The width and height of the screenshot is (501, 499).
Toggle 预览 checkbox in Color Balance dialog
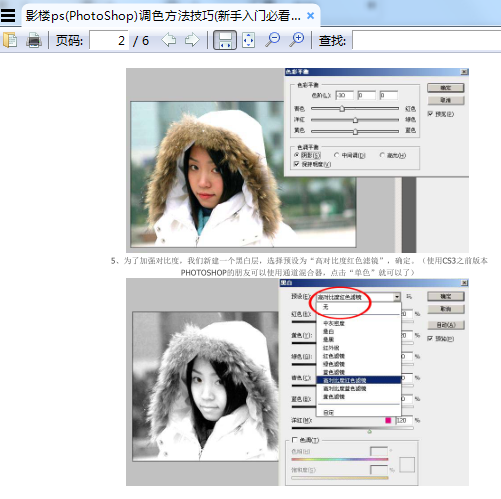click(x=430, y=114)
